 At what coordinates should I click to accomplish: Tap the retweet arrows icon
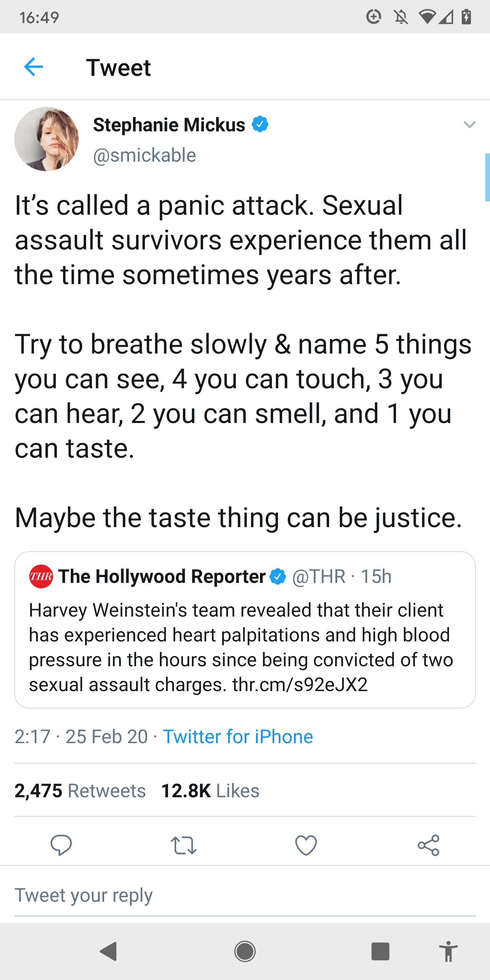tap(184, 845)
